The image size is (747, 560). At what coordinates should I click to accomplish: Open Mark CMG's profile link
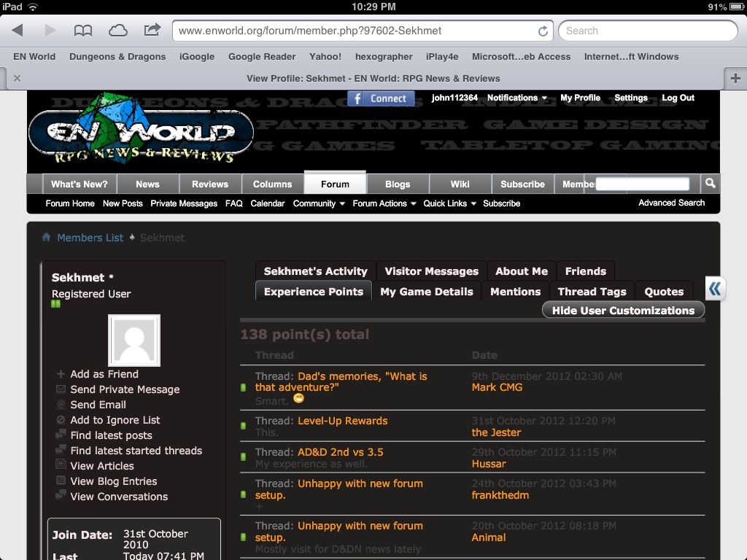point(497,388)
